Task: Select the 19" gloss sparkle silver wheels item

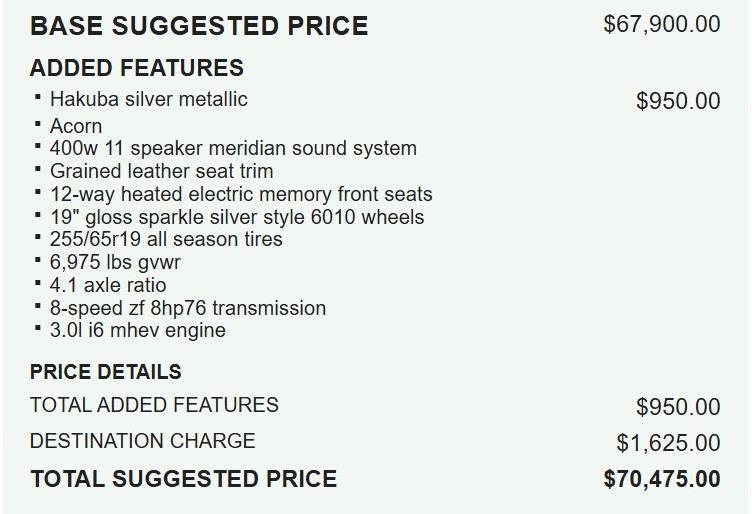Action: pos(237,217)
